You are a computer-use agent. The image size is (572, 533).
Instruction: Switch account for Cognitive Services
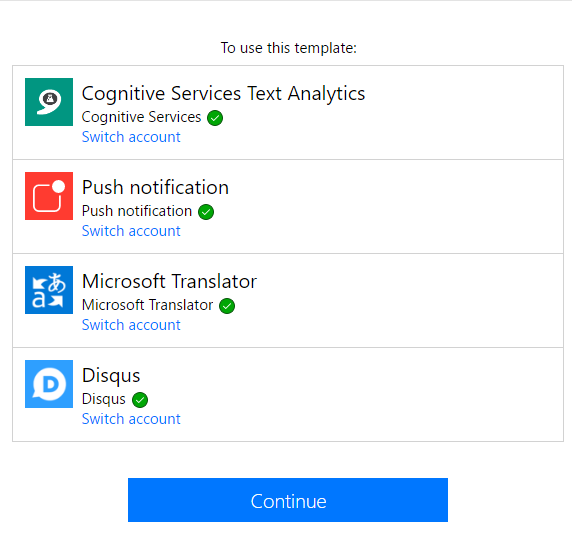(x=131, y=137)
